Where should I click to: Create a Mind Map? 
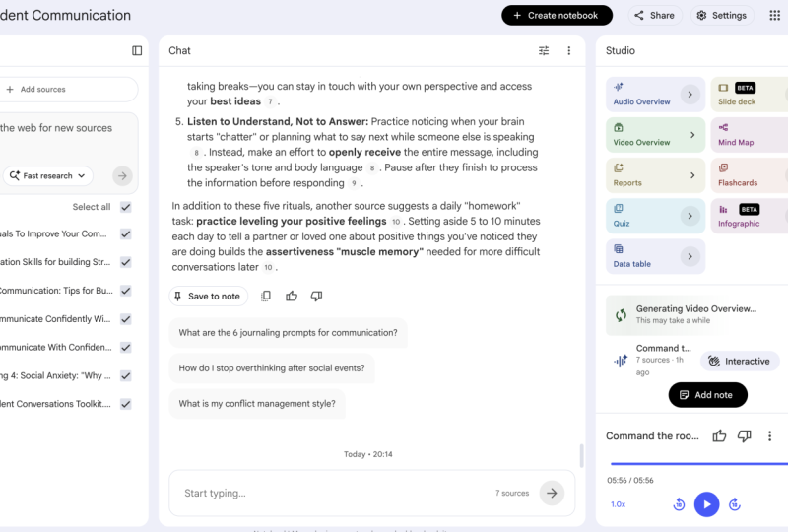(750, 135)
